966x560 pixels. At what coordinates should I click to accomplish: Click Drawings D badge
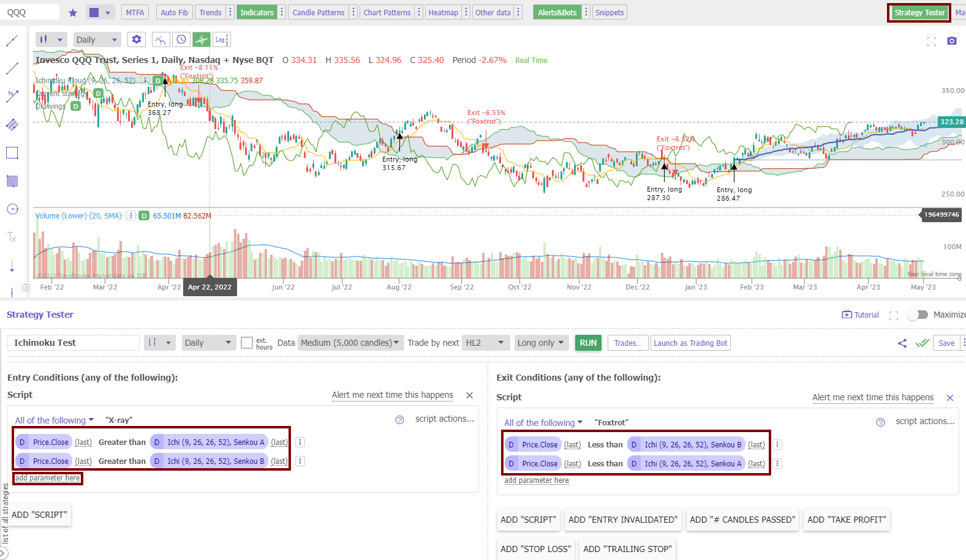click(75, 106)
